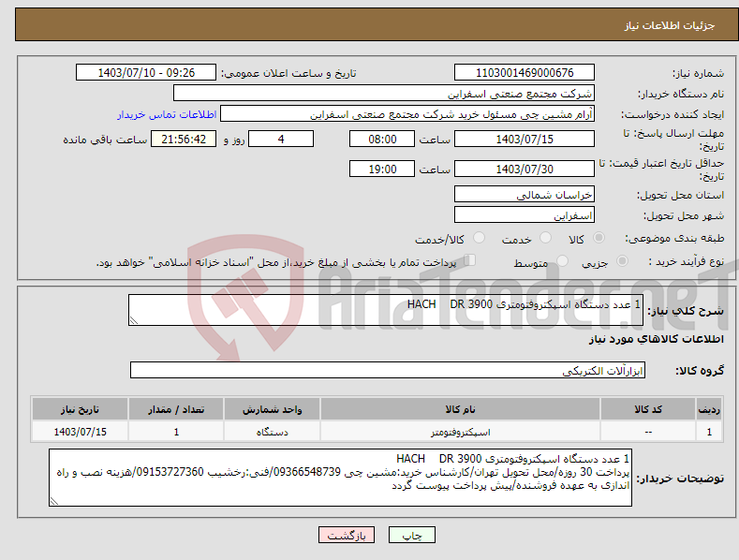
Task: Click the ردیف column header
Action: [709, 409]
